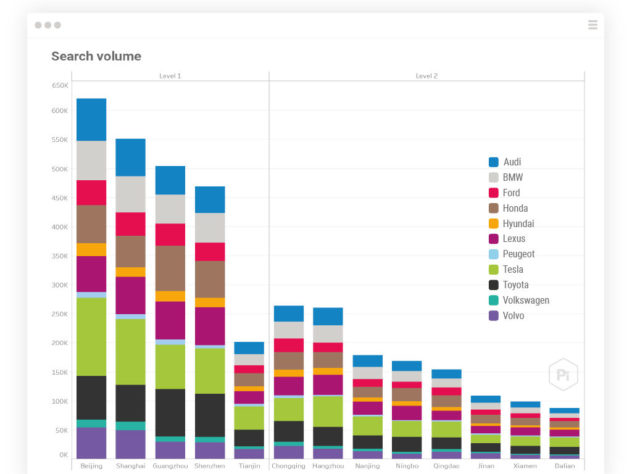632x474 pixels.
Task: Click the Shanghai axis label
Action: tap(131, 466)
